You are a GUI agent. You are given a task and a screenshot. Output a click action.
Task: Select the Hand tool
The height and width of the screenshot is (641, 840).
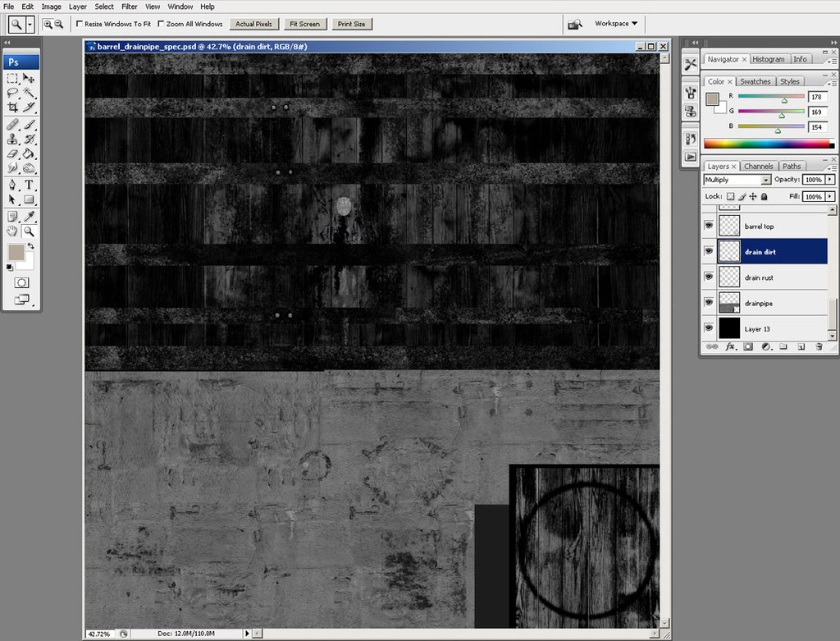click(12, 231)
